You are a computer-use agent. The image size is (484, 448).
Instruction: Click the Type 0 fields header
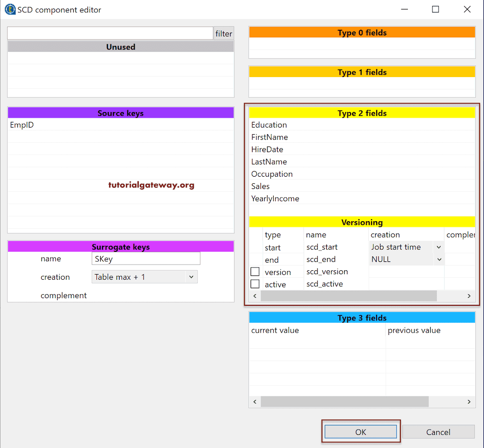click(362, 33)
